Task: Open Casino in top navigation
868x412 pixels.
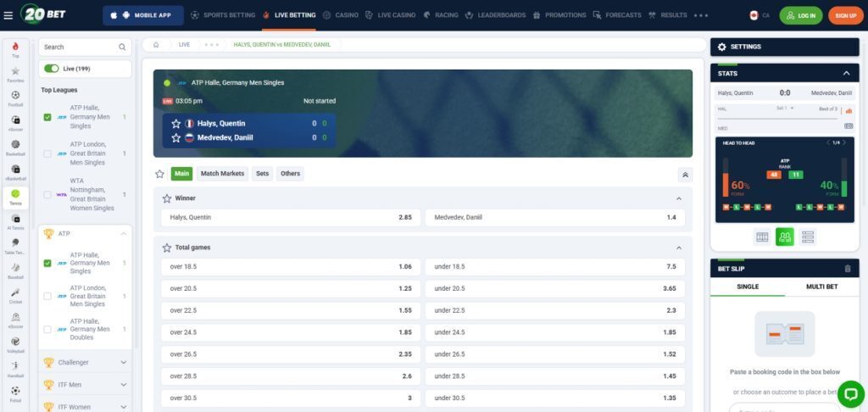Action: point(341,15)
